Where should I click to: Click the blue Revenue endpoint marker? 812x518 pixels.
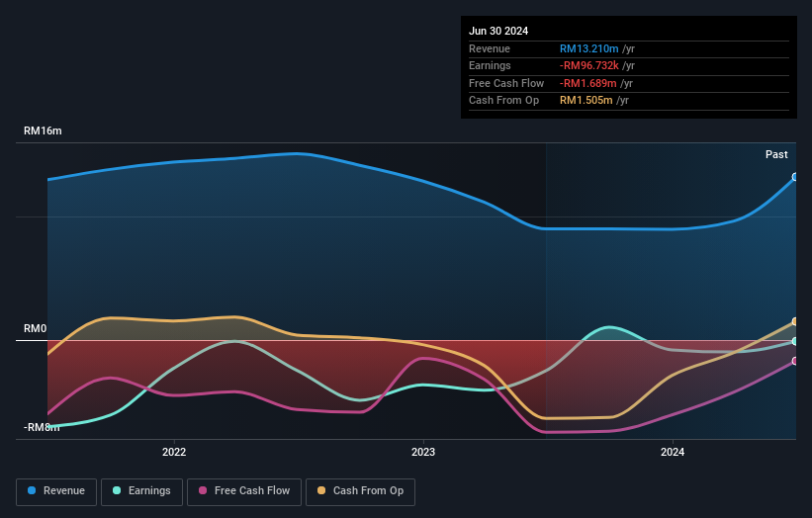pos(795,177)
